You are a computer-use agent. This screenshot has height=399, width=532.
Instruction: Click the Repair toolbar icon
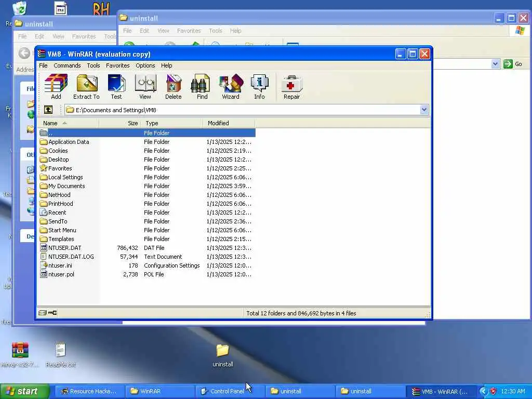click(x=292, y=87)
